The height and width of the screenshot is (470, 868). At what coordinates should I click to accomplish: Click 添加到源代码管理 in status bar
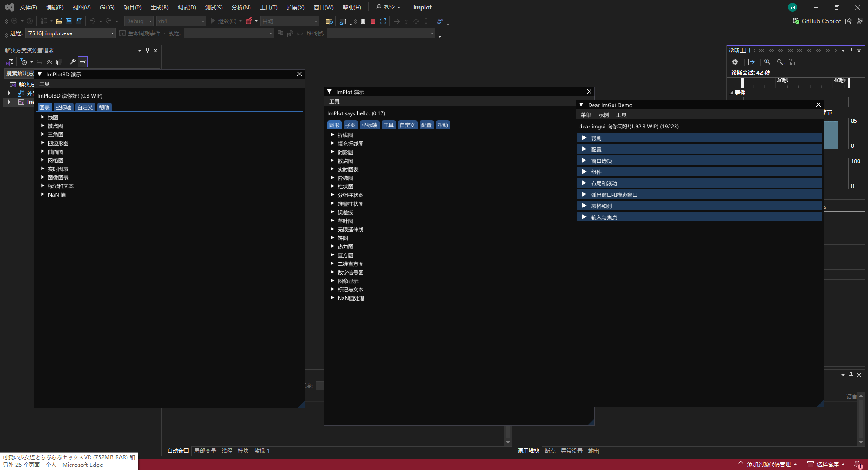768,464
